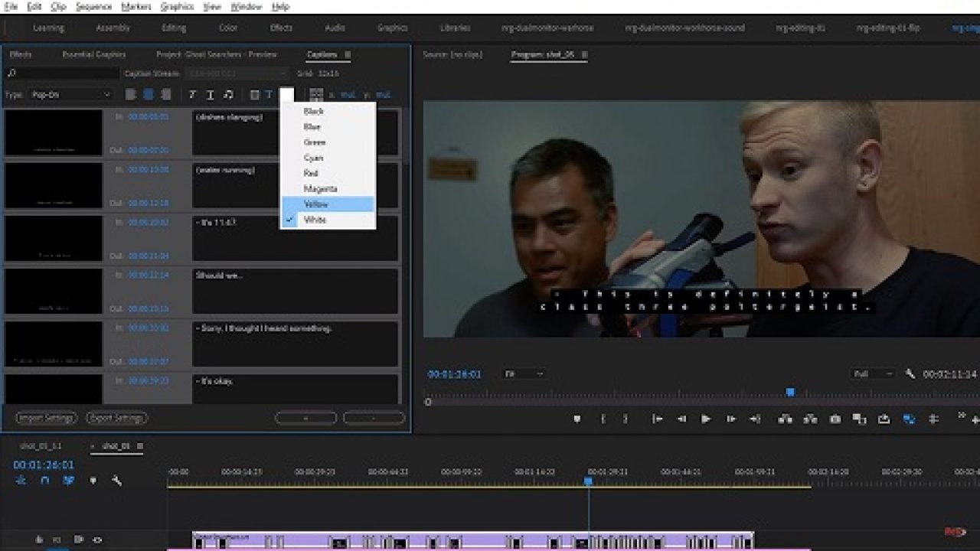The width and height of the screenshot is (980, 551).
Task: Open Captions panel menu icon
Action: pyautogui.click(x=348, y=55)
